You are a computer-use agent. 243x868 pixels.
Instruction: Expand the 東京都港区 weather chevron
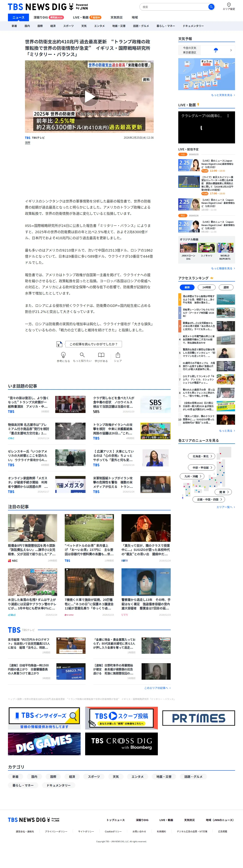tap(231, 50)
